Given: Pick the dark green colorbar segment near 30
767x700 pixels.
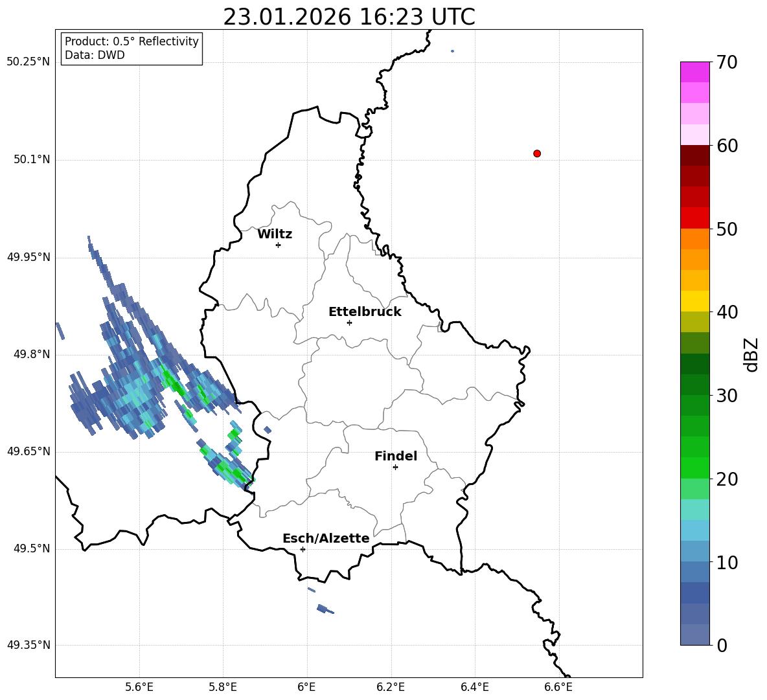Looking at the screenshot, I should coord(694,385).
